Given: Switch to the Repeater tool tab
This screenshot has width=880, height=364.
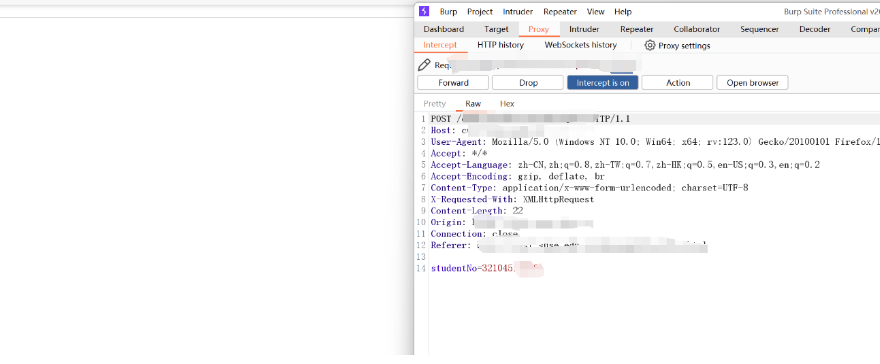Looking at the screenshot, I should click(636, 29).
